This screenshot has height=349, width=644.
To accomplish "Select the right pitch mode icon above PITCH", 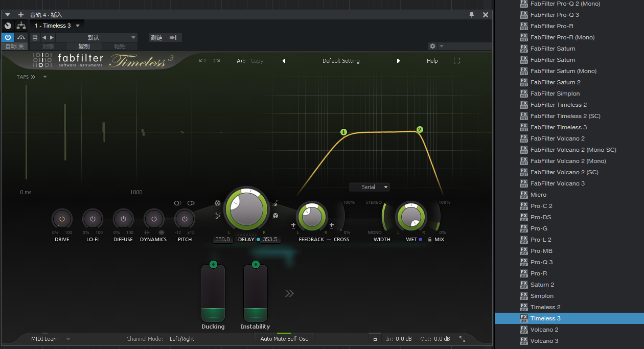I will click(191, 203).
